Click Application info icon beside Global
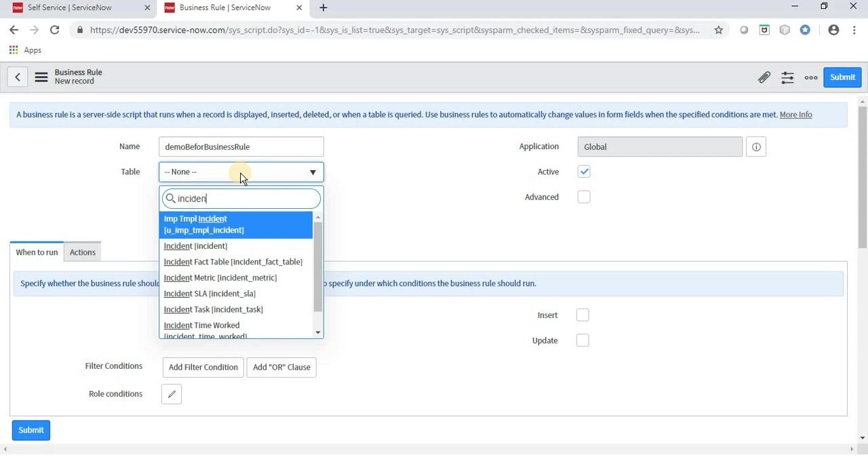 pos(756,146)
